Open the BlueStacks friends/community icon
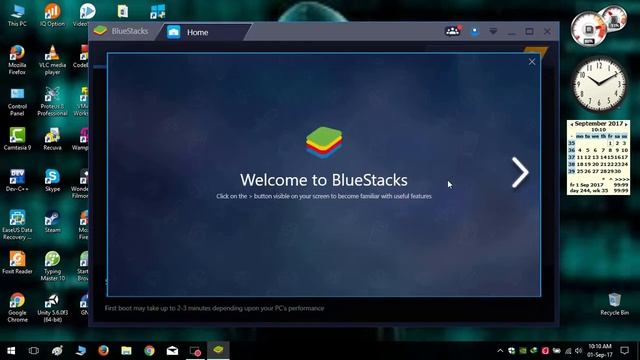This screenshot has width=640, height=360. [452, 31]
